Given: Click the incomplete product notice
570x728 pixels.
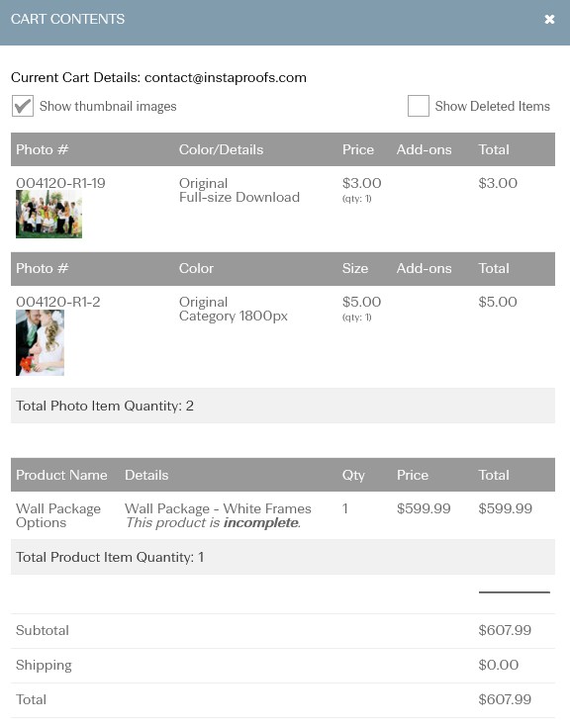Looking at the screenshot, I should (x=213, y=523).
